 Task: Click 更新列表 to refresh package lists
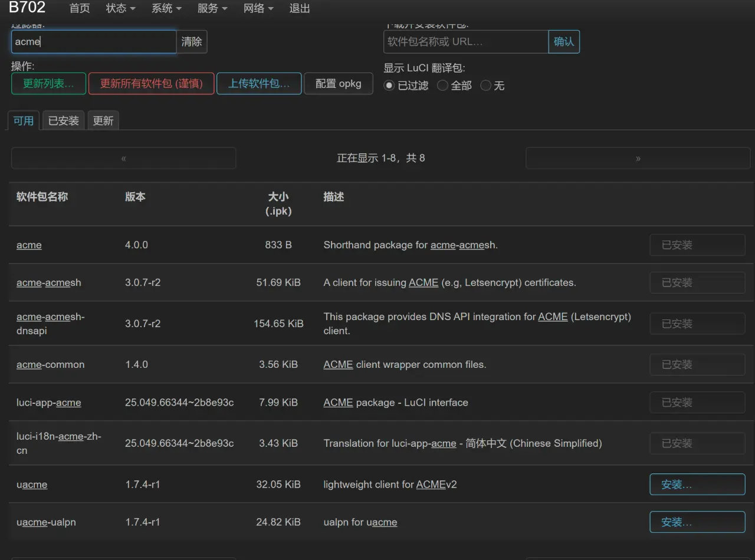coord(48,84)
